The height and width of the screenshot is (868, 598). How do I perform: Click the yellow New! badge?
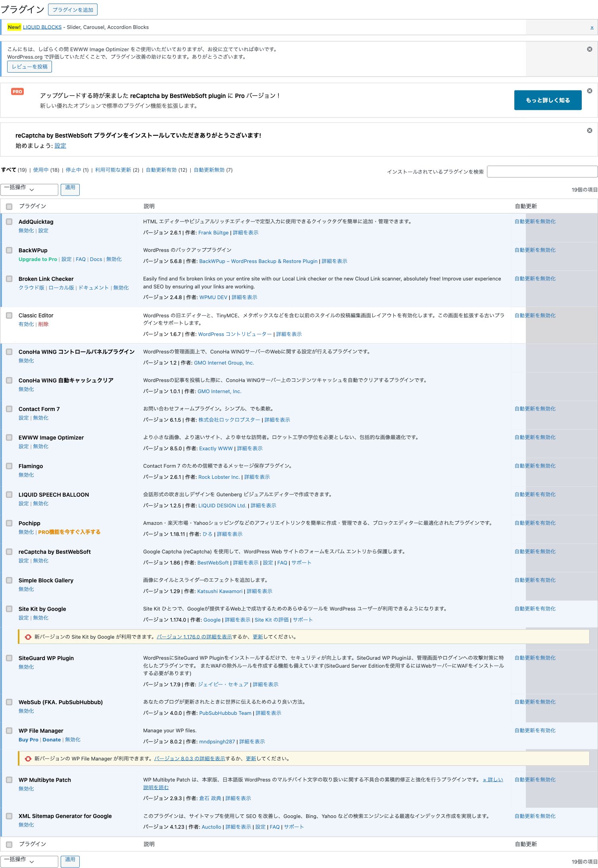click(14, 27)
